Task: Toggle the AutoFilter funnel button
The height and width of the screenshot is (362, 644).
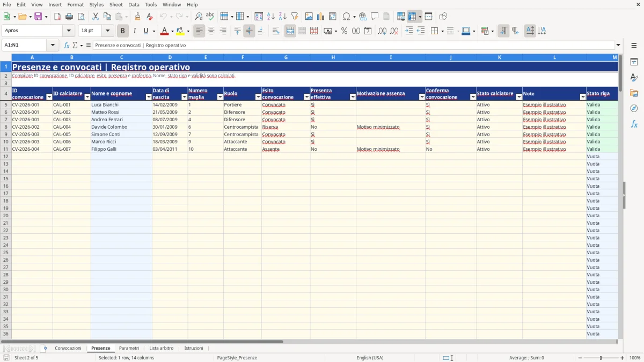Action: tap(294, 17)
